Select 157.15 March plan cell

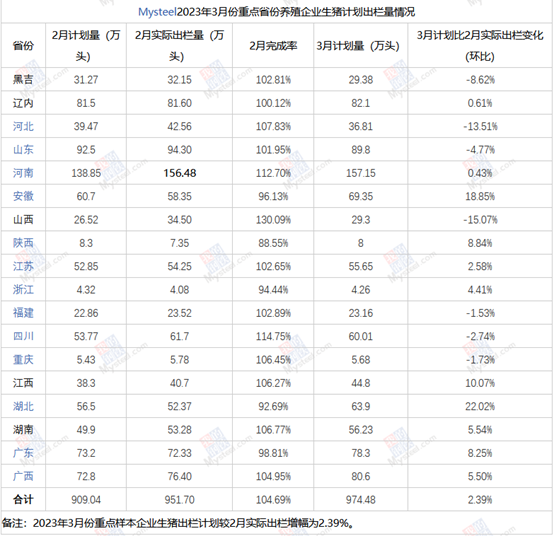coord(360,173)
